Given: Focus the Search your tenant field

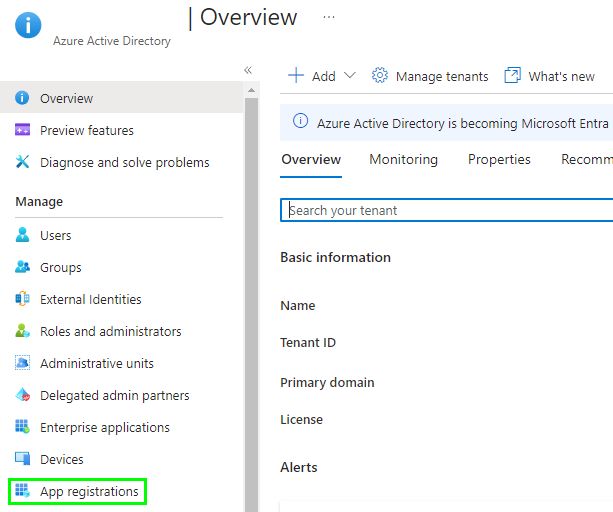Looking at the screenshot, I should (446, 210).
